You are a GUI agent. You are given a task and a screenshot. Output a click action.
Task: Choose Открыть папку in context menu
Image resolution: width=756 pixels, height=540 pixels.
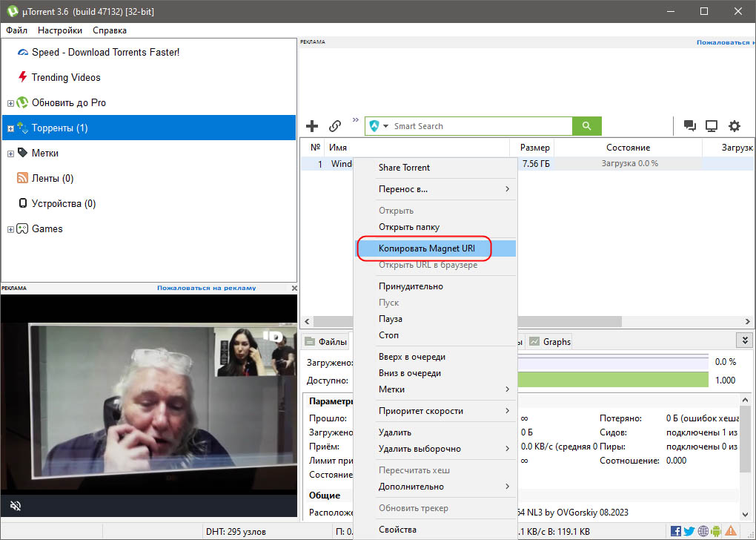coord(435,227)
